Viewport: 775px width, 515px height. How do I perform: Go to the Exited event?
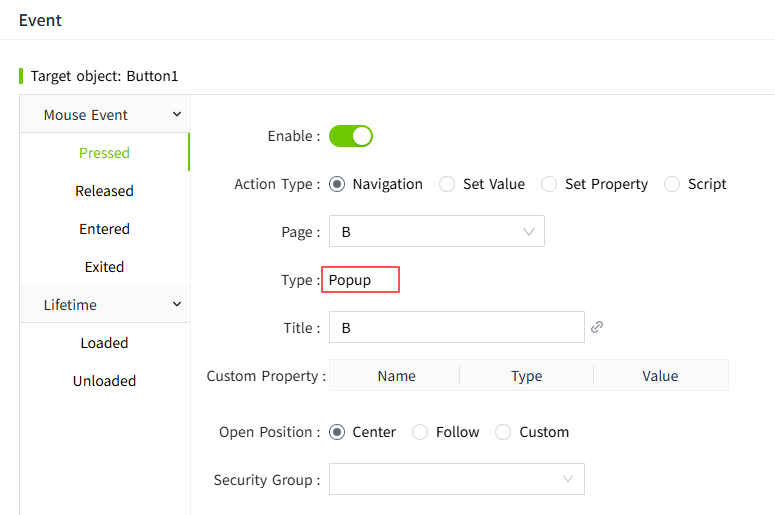(x=104, y=267)
